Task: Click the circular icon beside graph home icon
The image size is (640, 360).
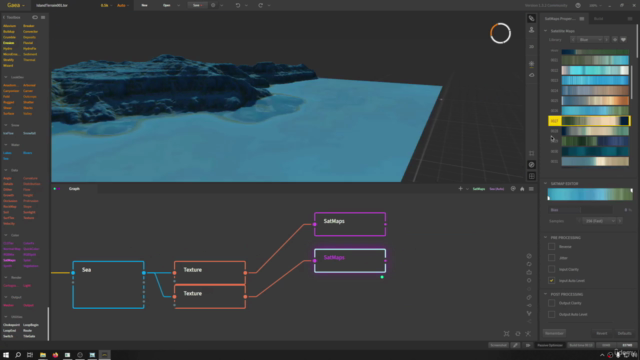Action: (x=513, y=189)
